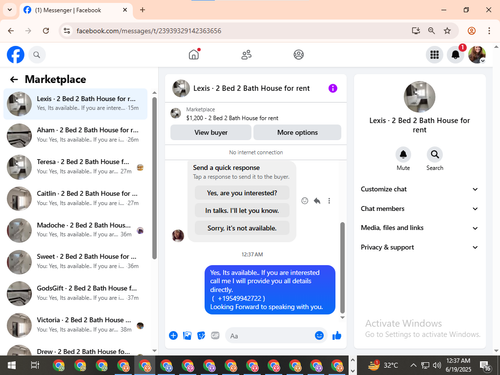Open the Sweet conversation in chat list

point(75,262)
